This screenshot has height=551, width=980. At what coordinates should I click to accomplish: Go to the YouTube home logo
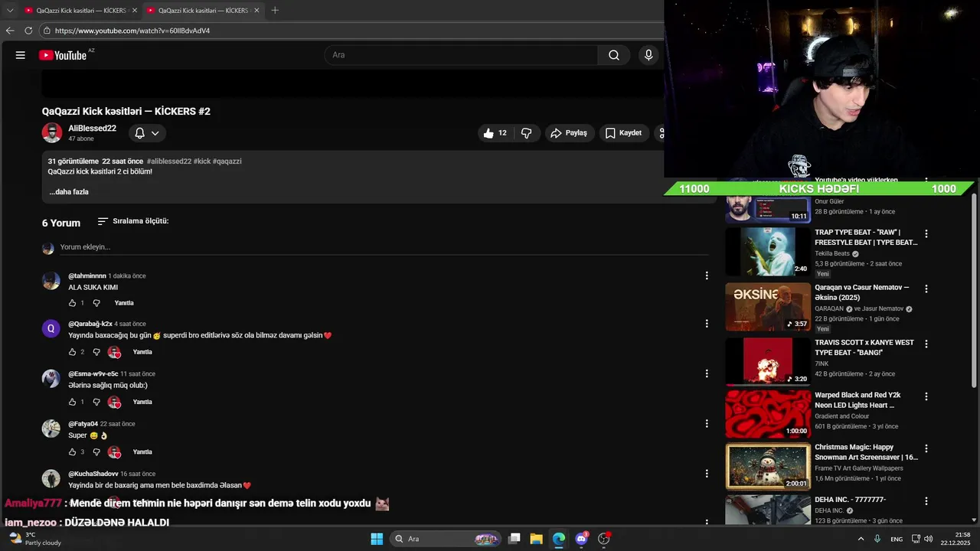pos(63,55)
